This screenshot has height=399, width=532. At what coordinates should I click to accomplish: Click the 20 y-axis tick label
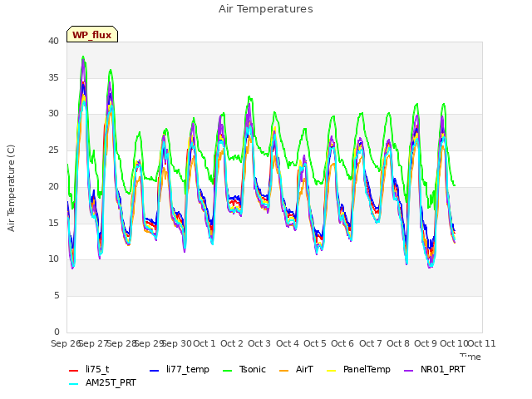53,186
